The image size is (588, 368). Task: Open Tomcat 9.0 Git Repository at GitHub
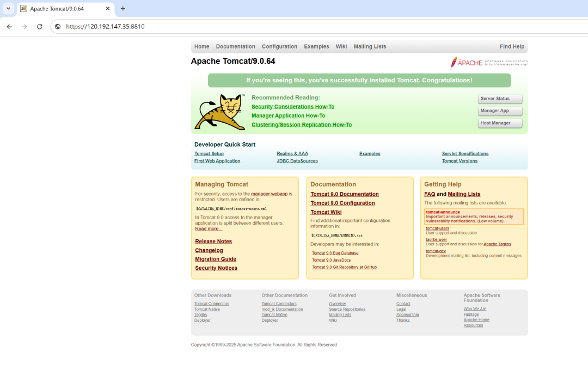tap(344, 267)
